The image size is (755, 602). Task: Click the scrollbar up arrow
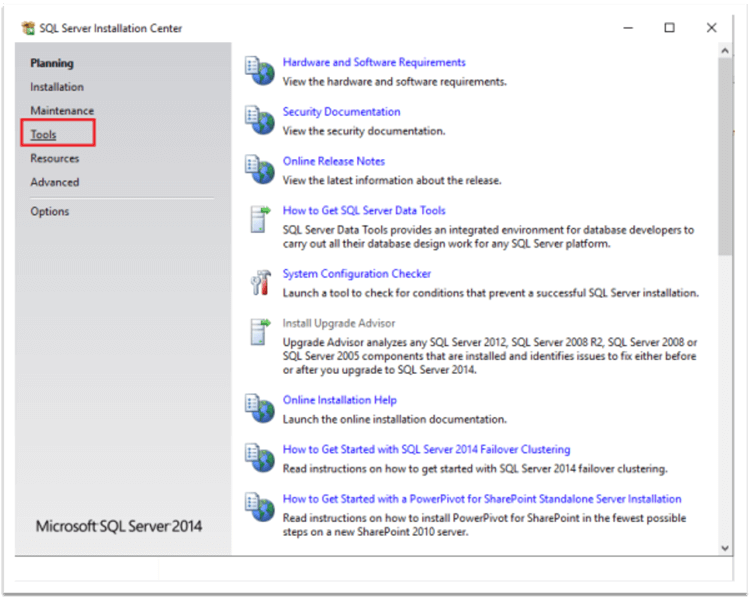click(725, 51)
